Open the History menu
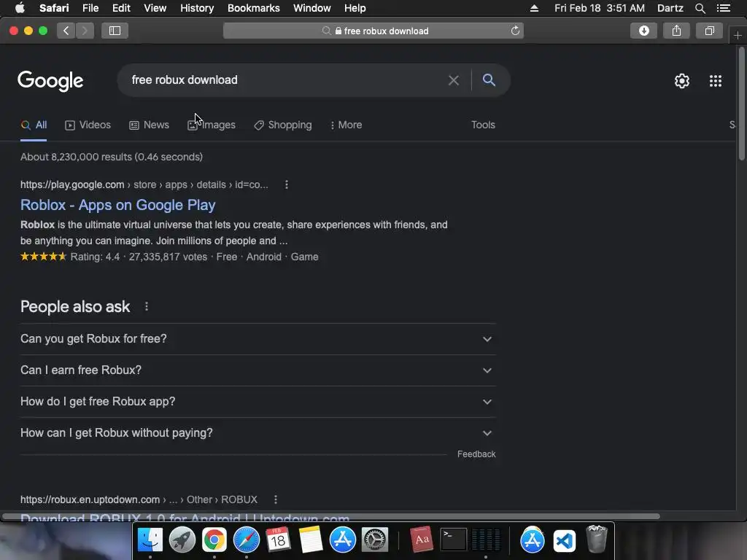Screen dimensions: 747x560 [x=197, y=8]
